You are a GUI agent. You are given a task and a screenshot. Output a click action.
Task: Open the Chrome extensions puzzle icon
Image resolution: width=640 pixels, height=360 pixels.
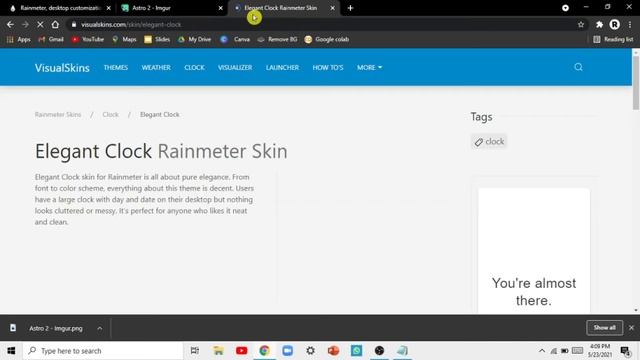click(599, 24)
